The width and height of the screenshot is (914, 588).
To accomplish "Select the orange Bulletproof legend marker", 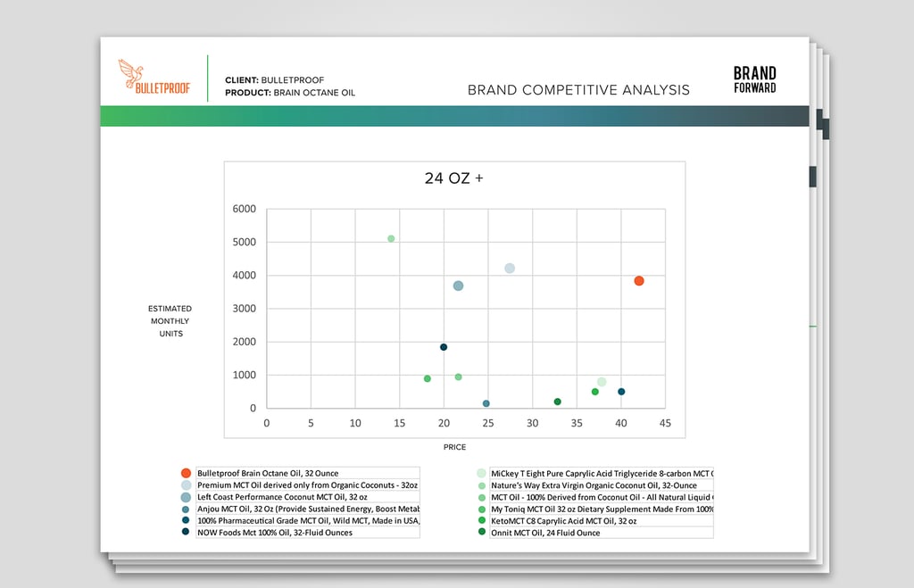I will coord(186,473).
